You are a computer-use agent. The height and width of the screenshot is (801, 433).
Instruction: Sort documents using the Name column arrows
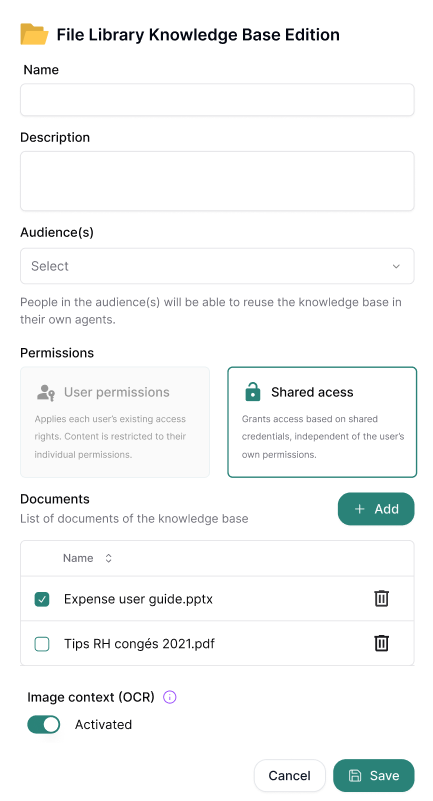coord(108,558)
